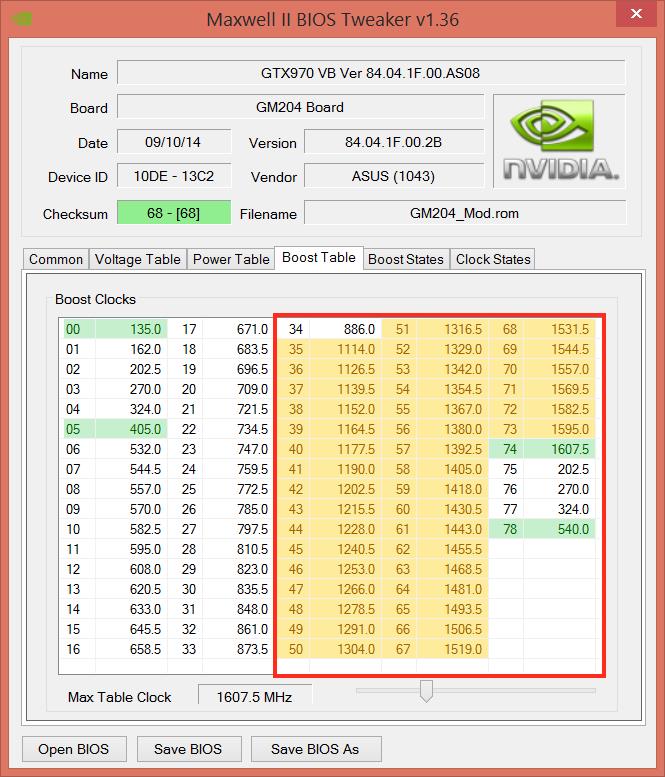665x777 pixels.
Task: Select boost clock cell 886.0
Action: click(345, 329)
